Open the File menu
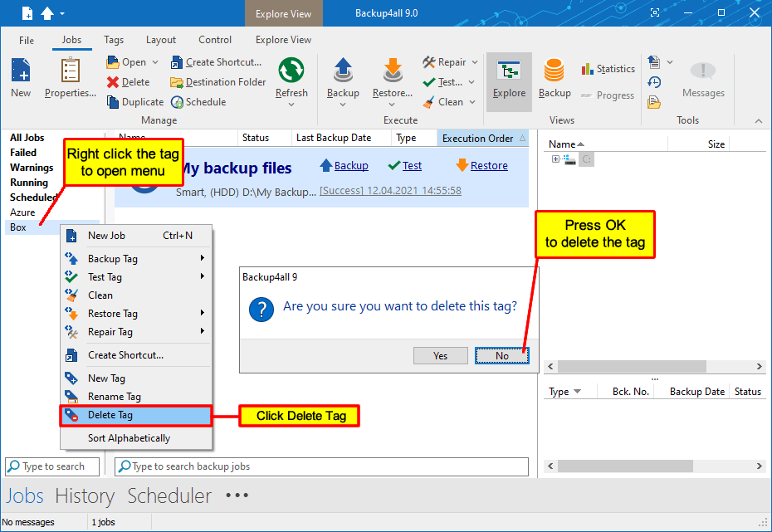 point(27,41)
